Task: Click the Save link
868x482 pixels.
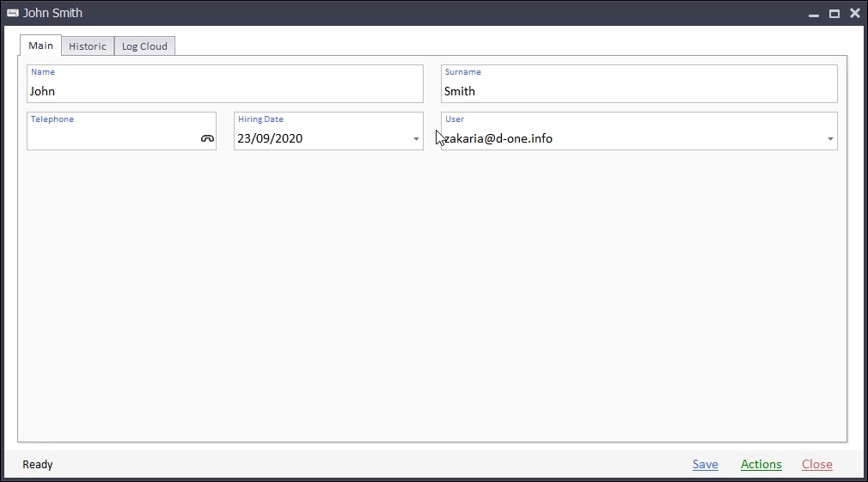Action: coord(705,465)
